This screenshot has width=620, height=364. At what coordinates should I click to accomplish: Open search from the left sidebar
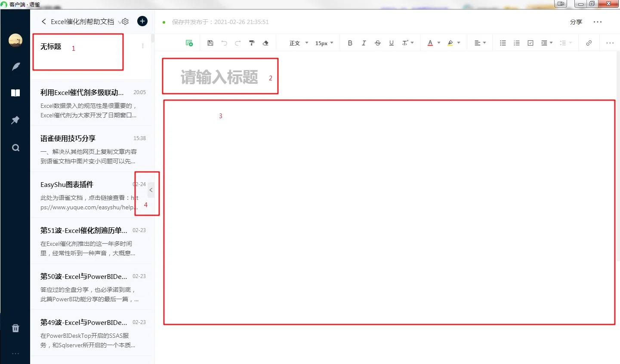pyautogui.click(x=15, y=148)
